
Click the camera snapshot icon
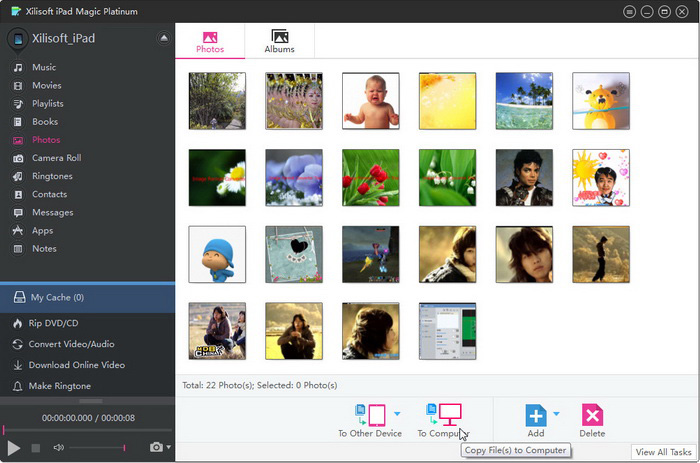click(x=156, y=447)
